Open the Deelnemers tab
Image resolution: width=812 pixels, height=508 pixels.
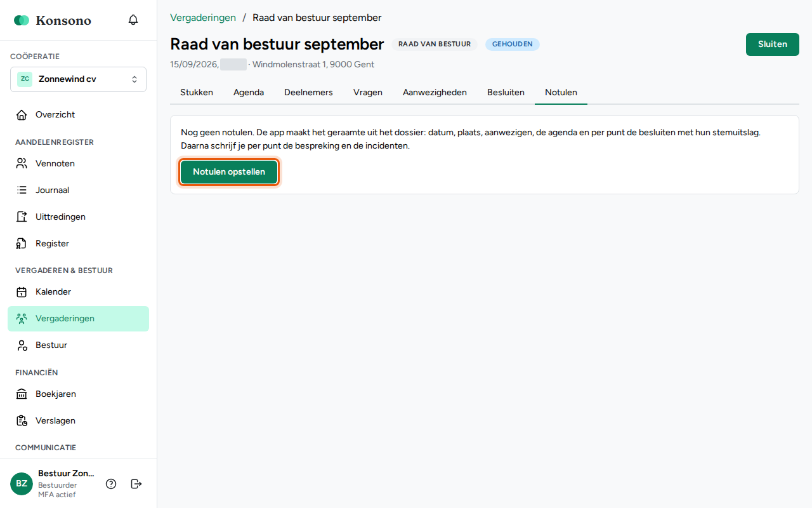point(308,93)
